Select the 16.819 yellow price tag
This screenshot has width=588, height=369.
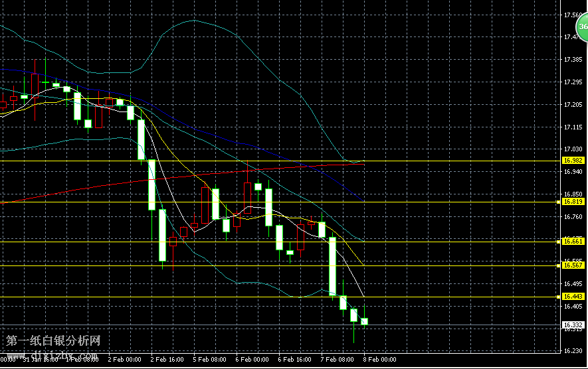pyautogui.click(x=573, y=202)
